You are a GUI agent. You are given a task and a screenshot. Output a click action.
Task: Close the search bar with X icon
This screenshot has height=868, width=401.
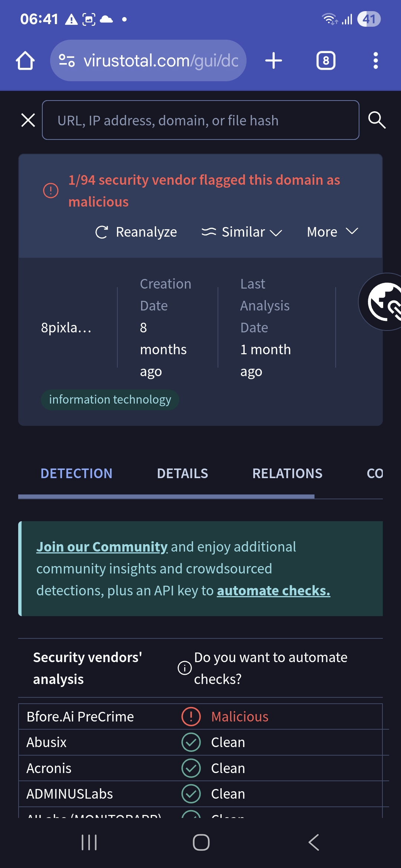[x=28, y=120]
